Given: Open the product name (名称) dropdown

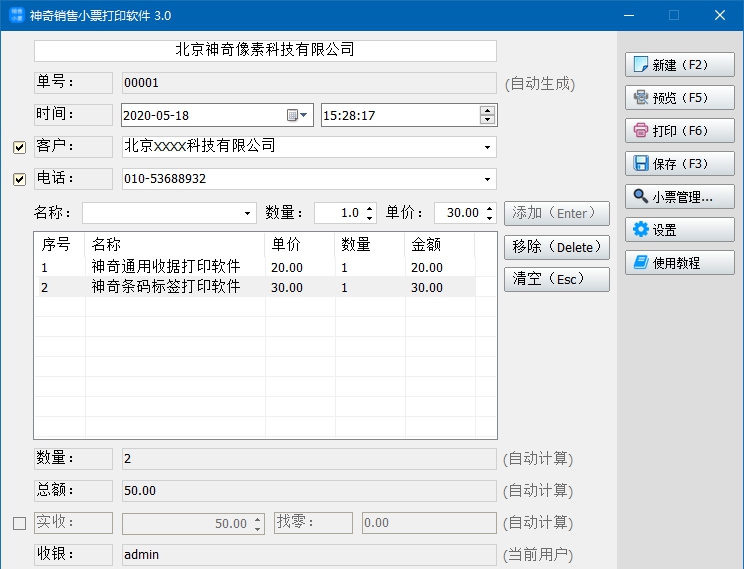Looking at the screenshot, I should click(x=248, y=214).
